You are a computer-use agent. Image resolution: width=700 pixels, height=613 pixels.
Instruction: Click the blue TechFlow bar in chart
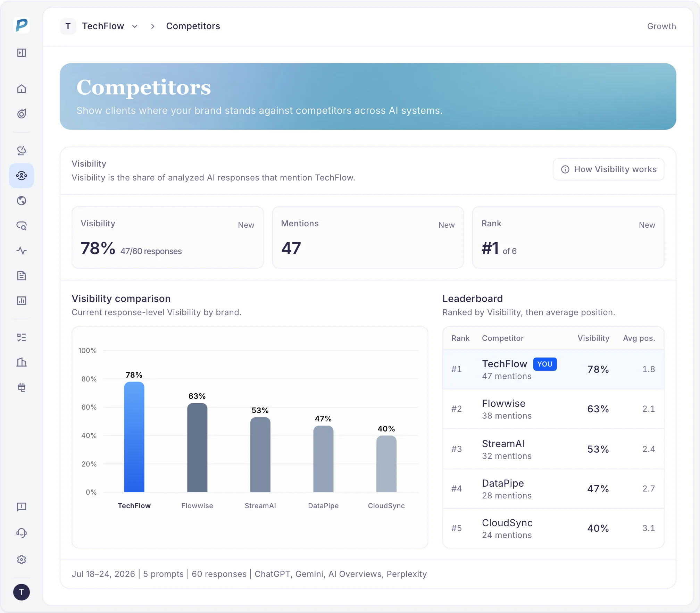point(134,437)
